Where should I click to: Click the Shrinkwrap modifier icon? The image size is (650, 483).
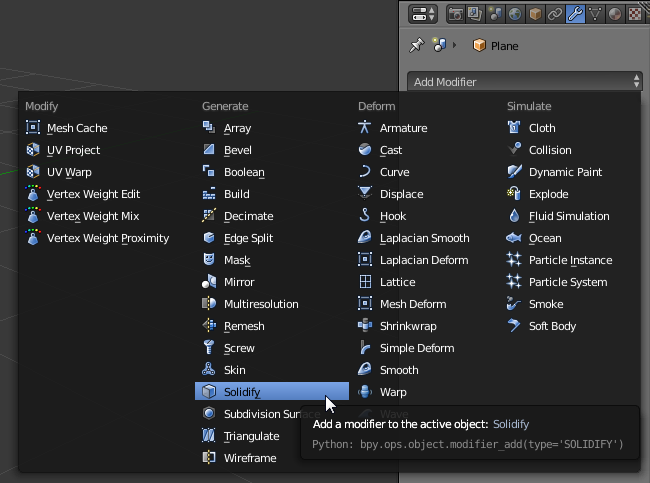(x=365, y=325)
